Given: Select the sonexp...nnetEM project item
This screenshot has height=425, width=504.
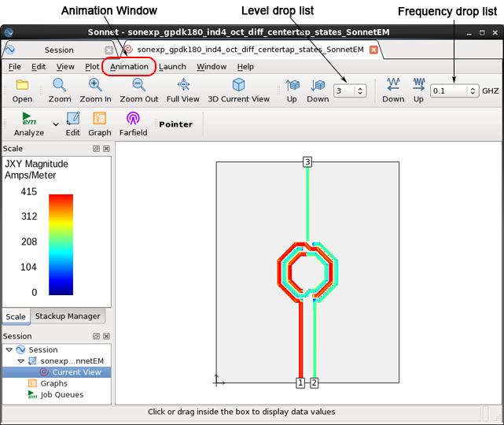Looking at the screenshot, I should coord(66,361).
